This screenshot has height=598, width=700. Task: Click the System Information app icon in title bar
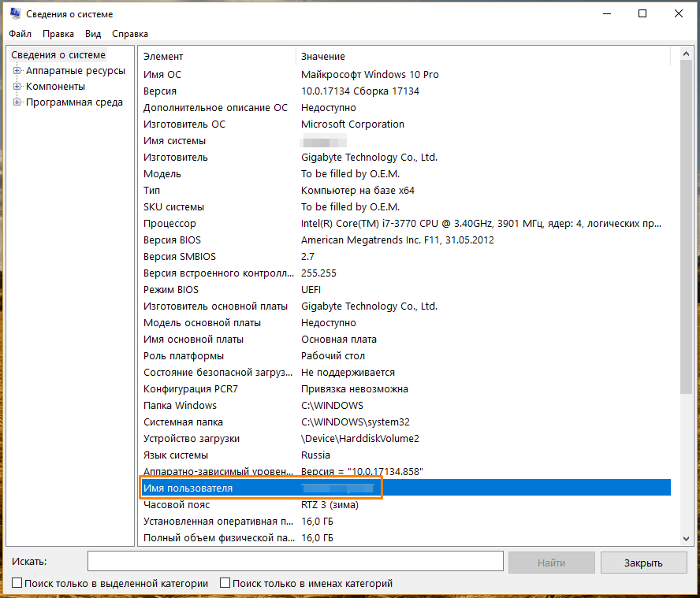pos(15,13)
